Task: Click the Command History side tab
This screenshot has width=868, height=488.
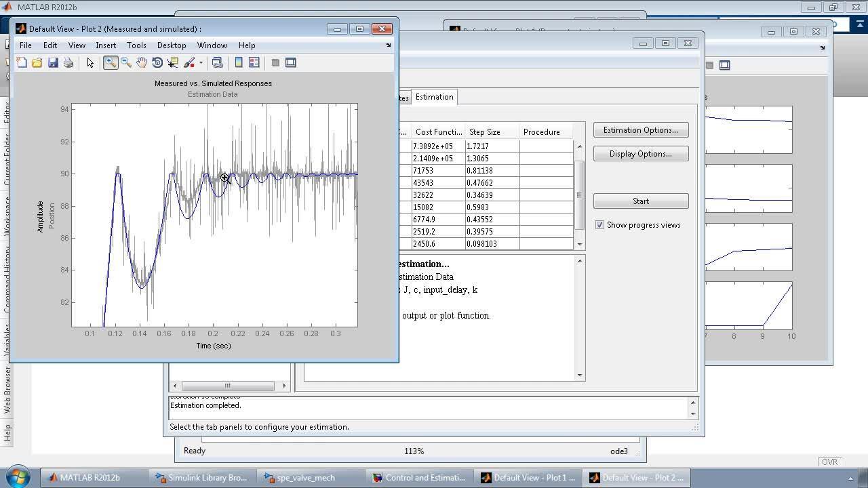Action: pyautogui.click(x=7, y=279)
